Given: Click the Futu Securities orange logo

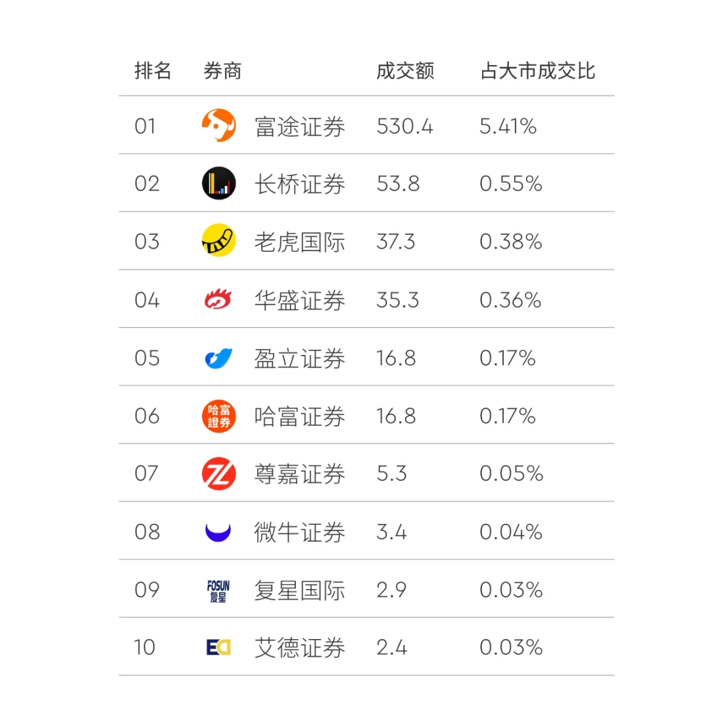Looking at the screenshot, I should [x=218, y=126].
